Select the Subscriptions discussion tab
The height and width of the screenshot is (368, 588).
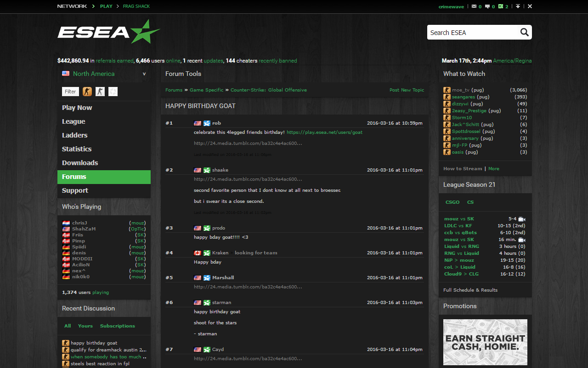tap(118, 326)
